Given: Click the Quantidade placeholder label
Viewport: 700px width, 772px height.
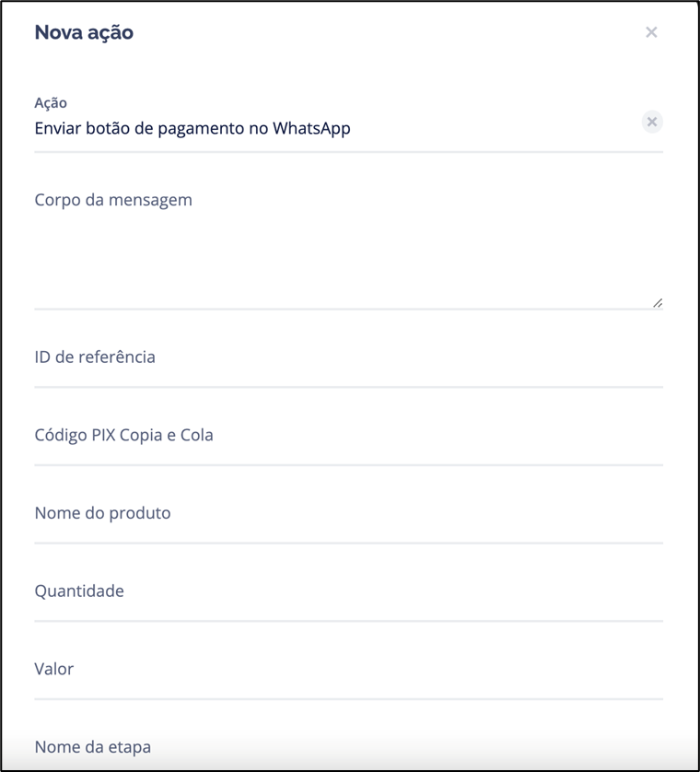Looking at the screenshot, I should tap(79, 591).
